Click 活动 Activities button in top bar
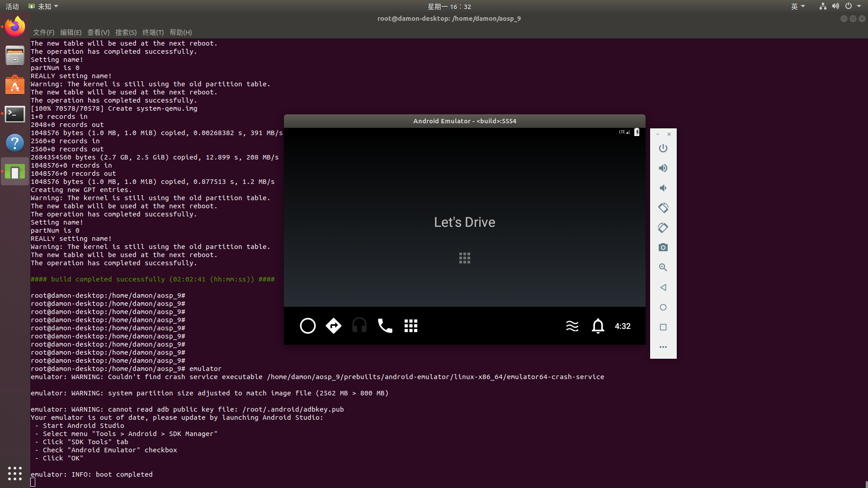 (x=12, y=6)
